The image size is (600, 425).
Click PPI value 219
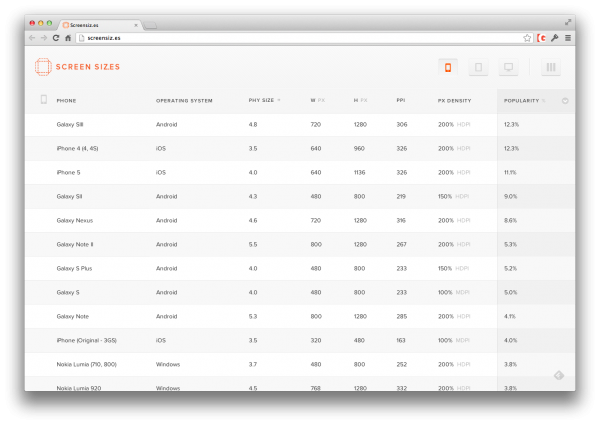(401, 196)
